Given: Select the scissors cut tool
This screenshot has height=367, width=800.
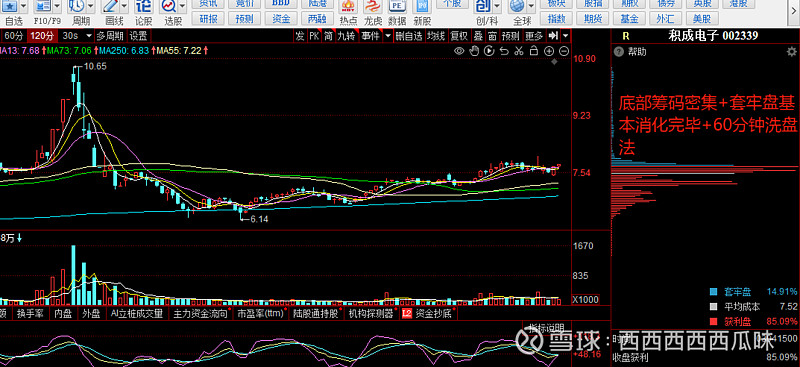Looking at the screenshot, I should tap(519, 51).
